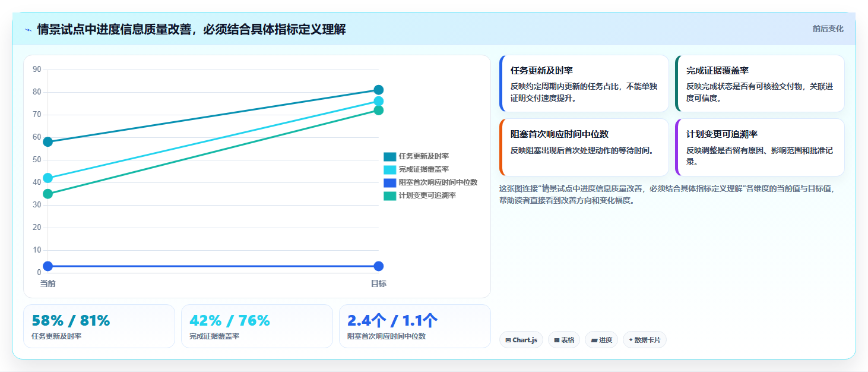Screen dimensions: 868x372
Task: Select the Chart.js tag chip
Action: tap(521, 340)
